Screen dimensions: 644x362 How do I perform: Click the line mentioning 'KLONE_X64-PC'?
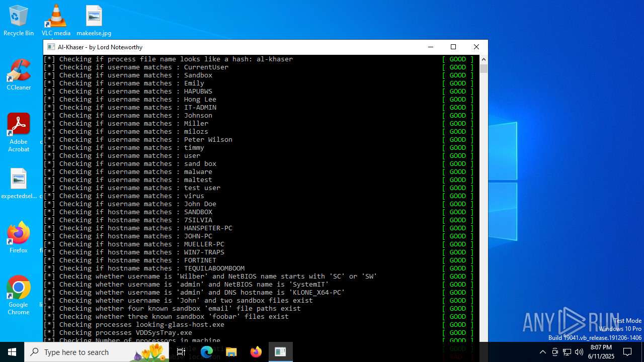point(194,293)
